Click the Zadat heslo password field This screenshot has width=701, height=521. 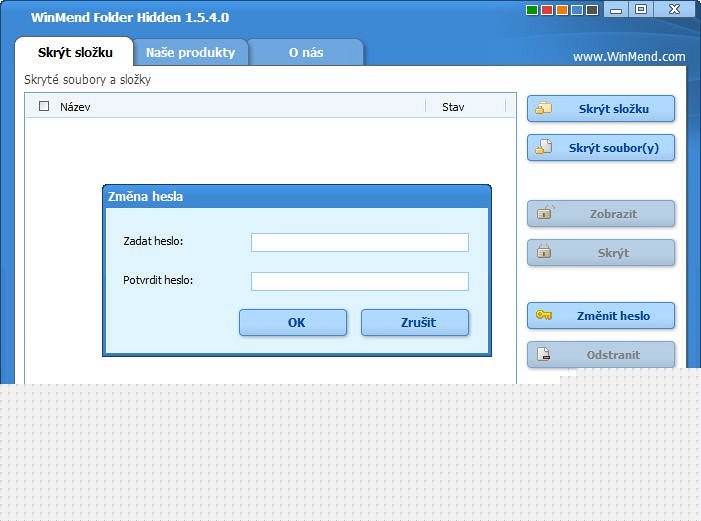pyautogui.click(x=359, y=242)
